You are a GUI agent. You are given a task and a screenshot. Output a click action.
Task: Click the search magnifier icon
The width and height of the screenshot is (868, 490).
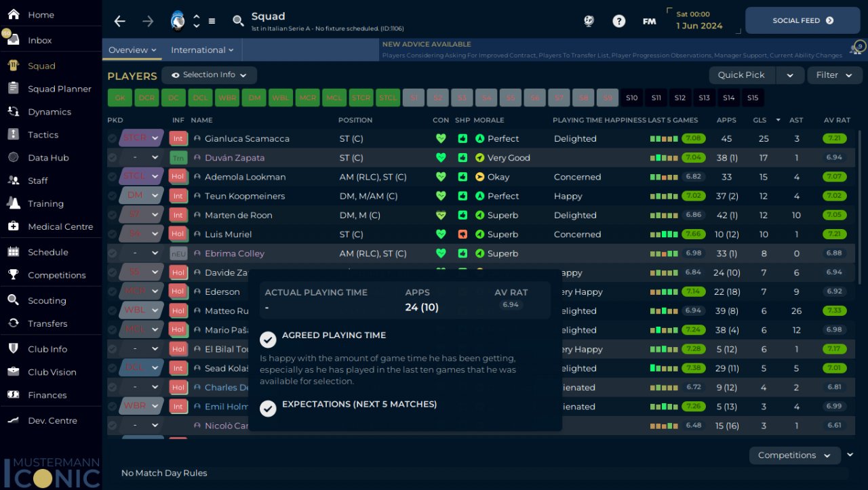(x=238, y=21)
